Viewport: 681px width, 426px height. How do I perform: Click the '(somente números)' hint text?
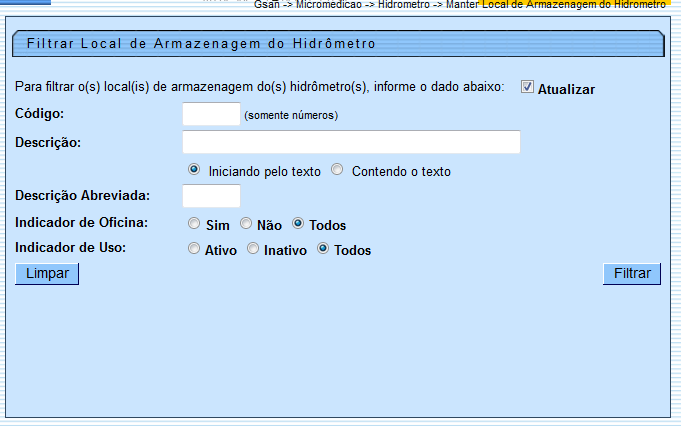click(x=291, y=115)
